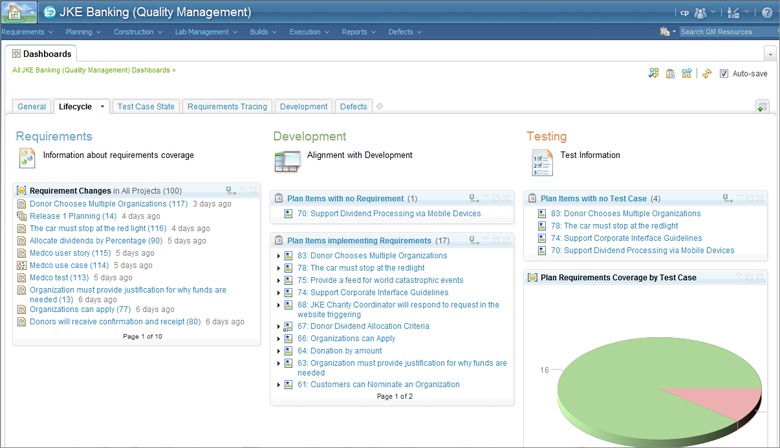The height and width of the screenshot is (448, 780).
Task: Open Allocate dividends by Percentage (90) link
Action: coord(96,241)
